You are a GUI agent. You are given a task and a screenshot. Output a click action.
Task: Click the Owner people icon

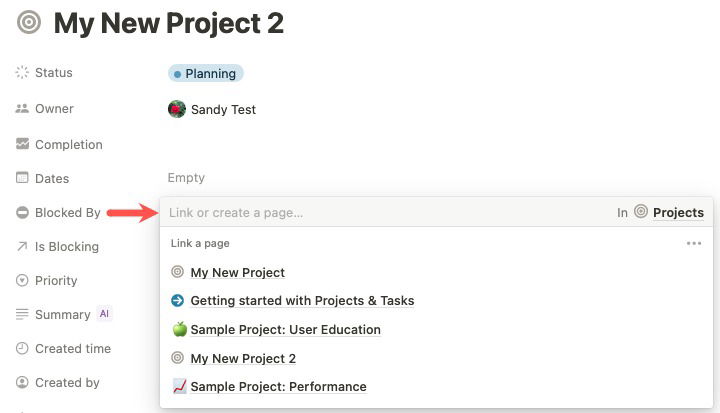(x=22, y=109)
